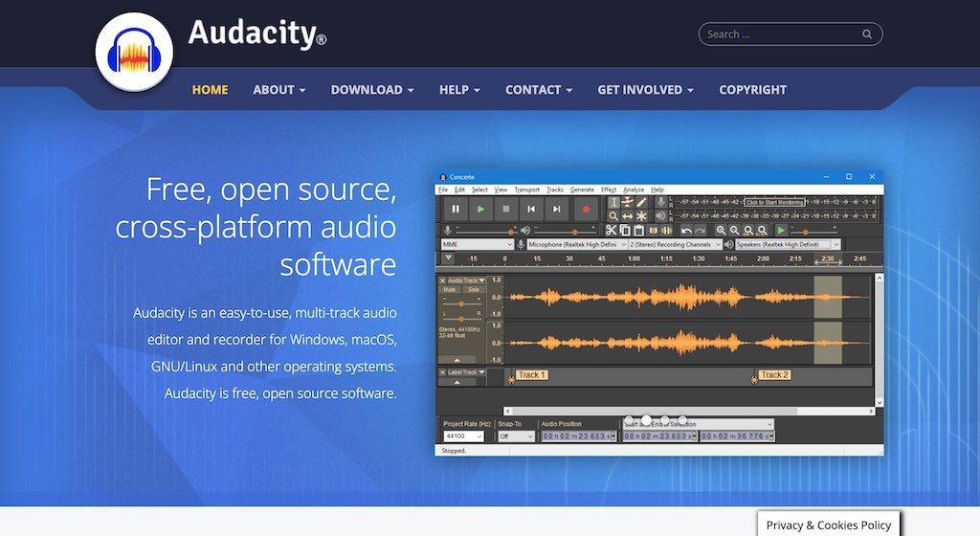Open the Speakers playback device dropdown
Viewport: 980px width, 536px height.
click(x=788, y=244)
